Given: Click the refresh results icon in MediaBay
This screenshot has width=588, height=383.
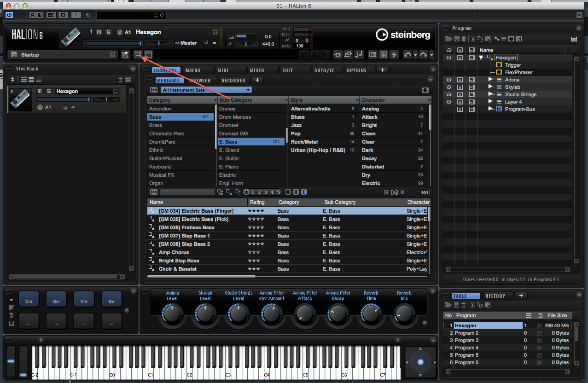Looking at the screenshot, I should point(394,192).
